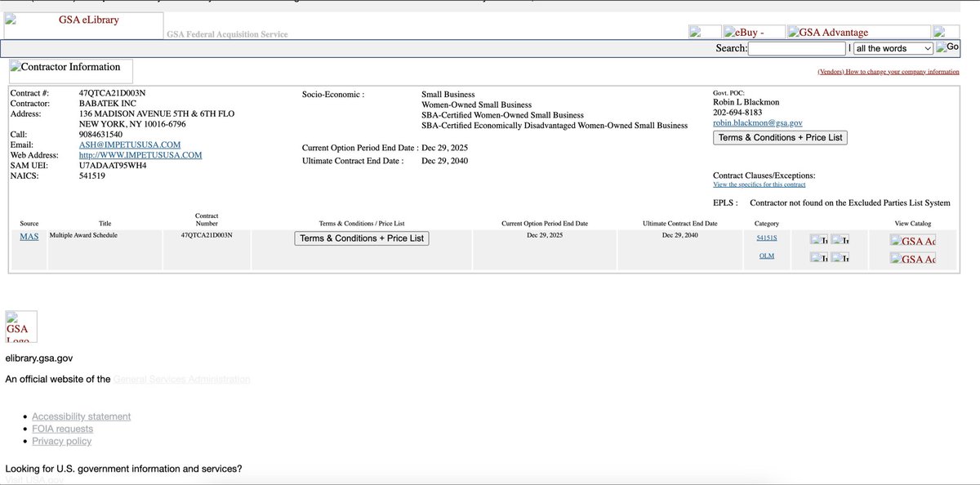Screen dimensions: 980x485
Task: Select 'Women-Owned Small Business' socio-economic entry
Action: point(476,105)
